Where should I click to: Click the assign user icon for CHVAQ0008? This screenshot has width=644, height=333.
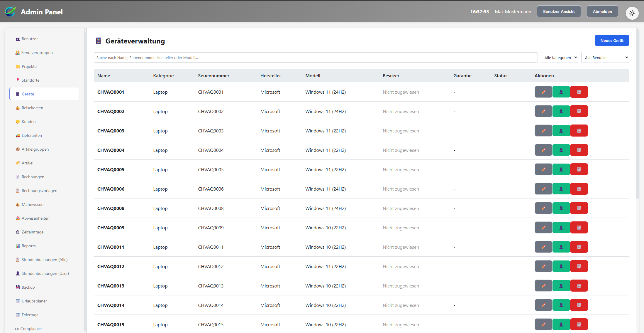(561, 208)
